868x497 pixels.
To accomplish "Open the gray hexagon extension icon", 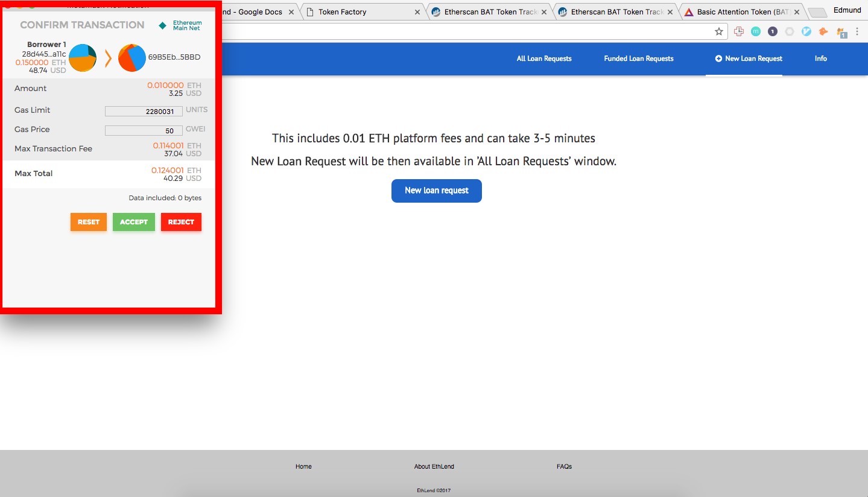I will click(x=790, y=31).
